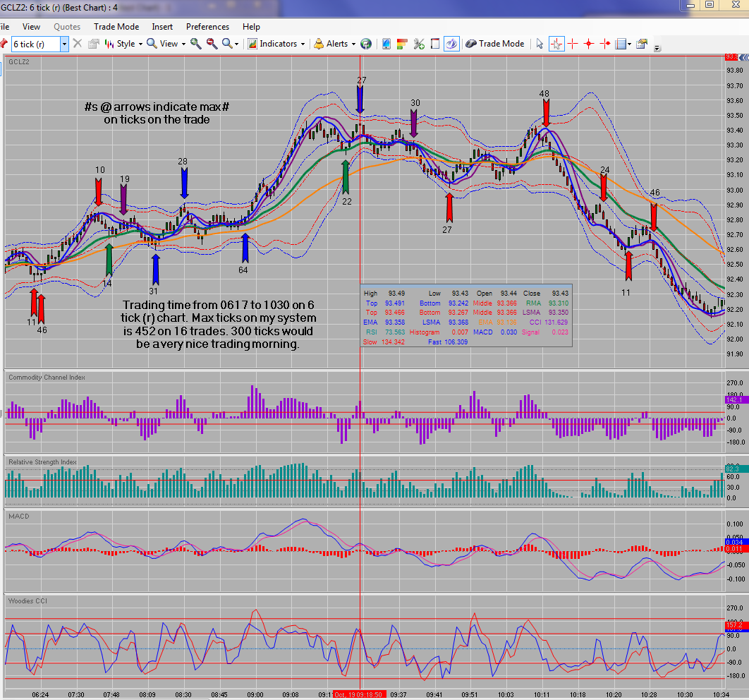Click the Commodity Channel Index panel label
749x700 pixels.
(47, 377)
